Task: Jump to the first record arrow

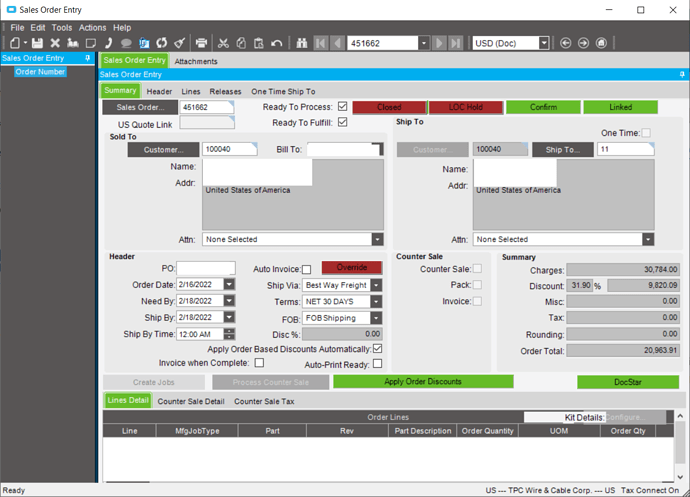Action: coord(321,43)
